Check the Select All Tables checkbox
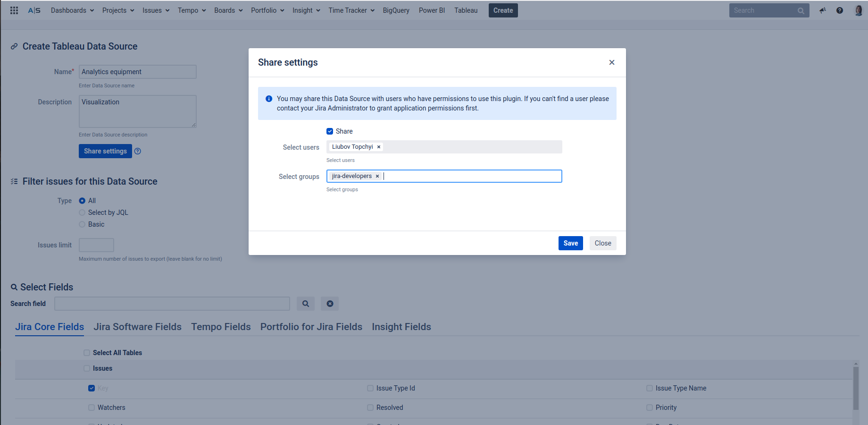 click(87, 353)
